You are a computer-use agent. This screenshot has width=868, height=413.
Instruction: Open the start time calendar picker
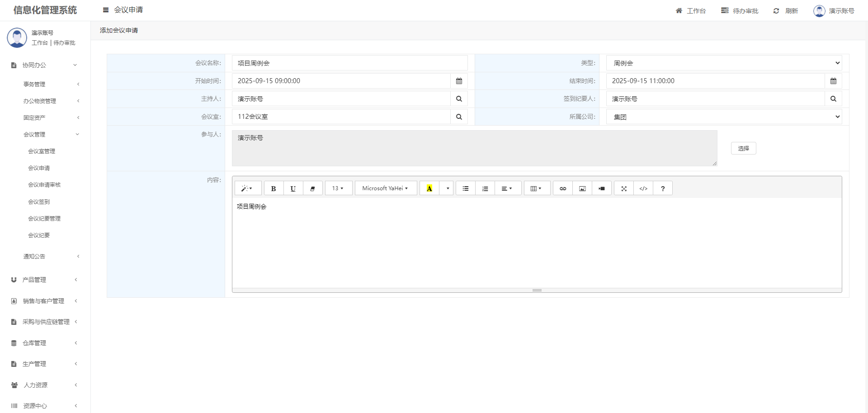point(459,81)
